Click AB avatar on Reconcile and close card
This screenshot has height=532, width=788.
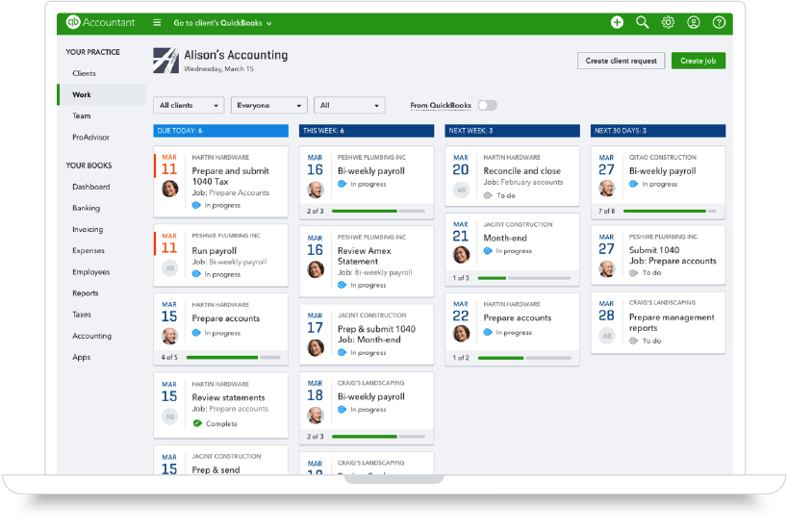[461, 190]
